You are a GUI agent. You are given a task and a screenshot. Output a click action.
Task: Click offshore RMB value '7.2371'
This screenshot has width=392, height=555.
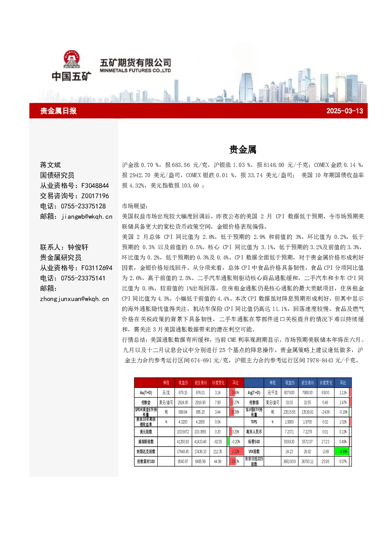point(289,432)
